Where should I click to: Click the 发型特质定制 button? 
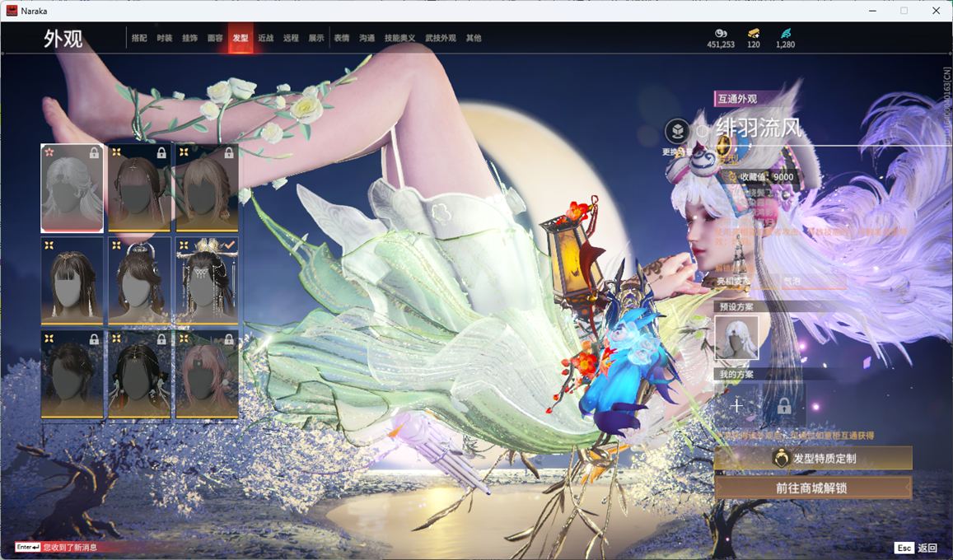[813, 459]
